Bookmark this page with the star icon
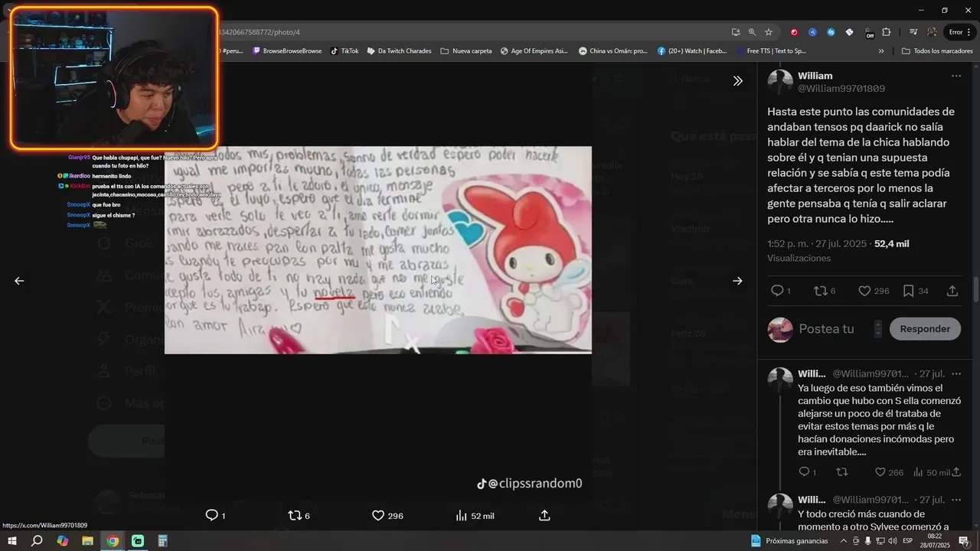980x551 pixels. (769, 32)
